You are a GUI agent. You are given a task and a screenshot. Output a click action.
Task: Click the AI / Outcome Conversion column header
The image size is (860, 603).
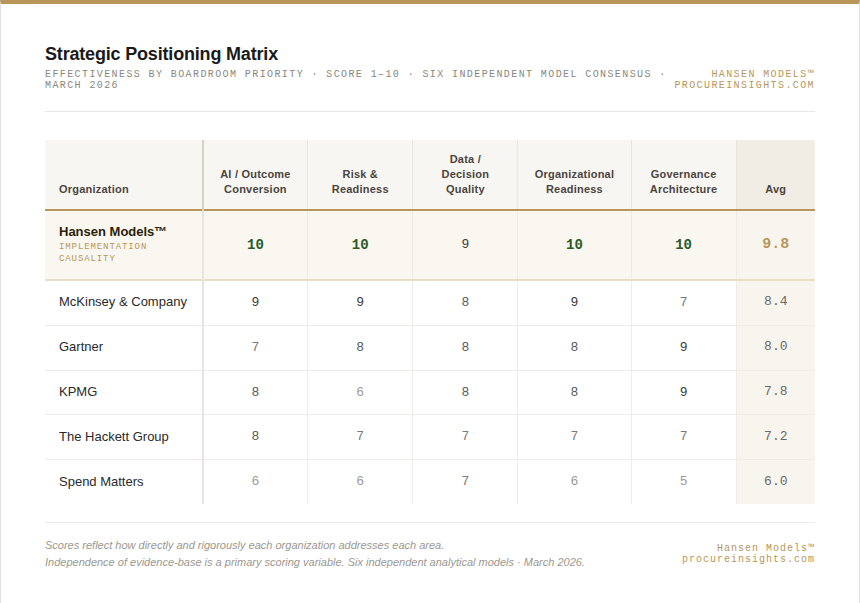(255, 181)
